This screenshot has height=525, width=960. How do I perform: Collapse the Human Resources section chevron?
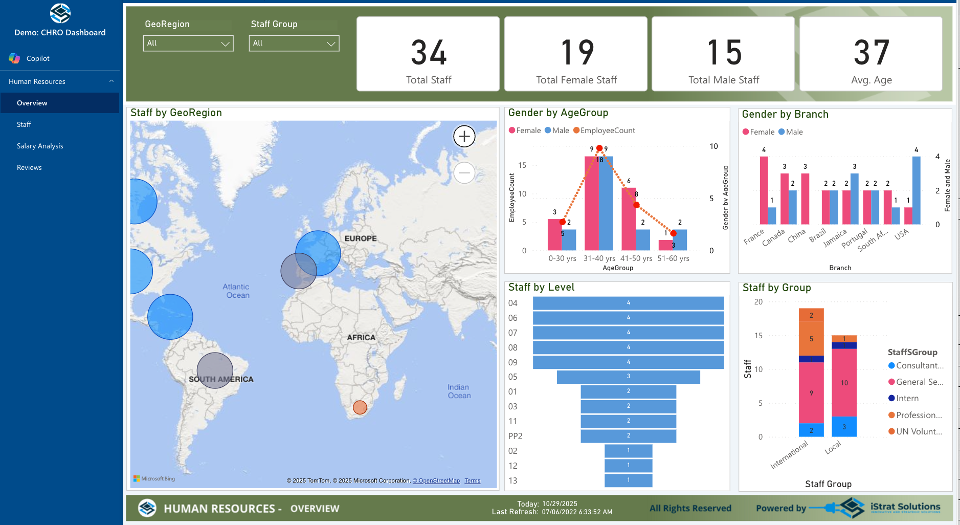tap(111, 81)
